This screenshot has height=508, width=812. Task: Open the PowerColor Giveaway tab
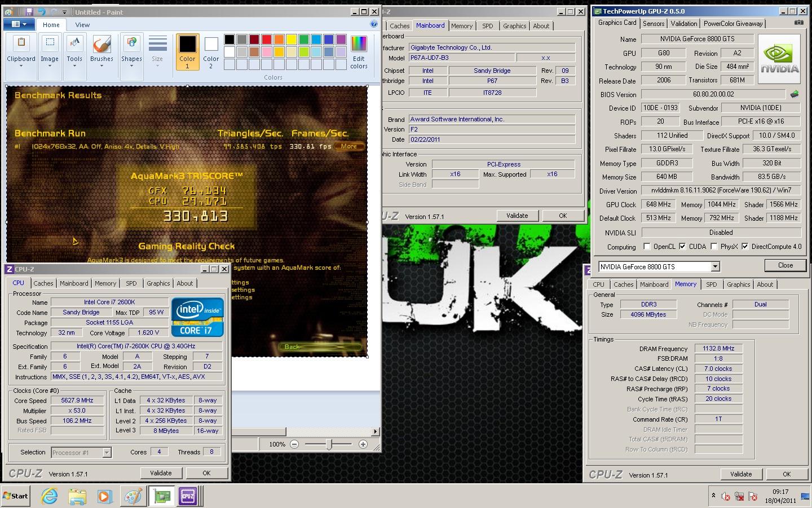point(733,23)
